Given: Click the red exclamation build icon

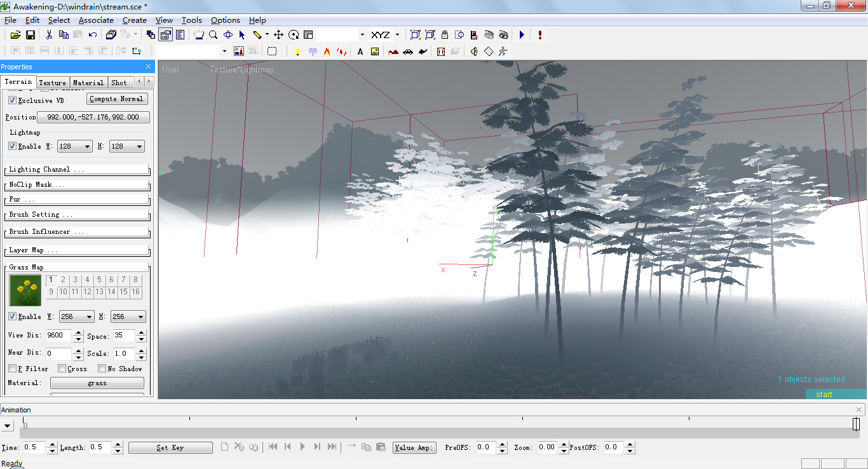Looking at the screenshot, I should (539, 34).
